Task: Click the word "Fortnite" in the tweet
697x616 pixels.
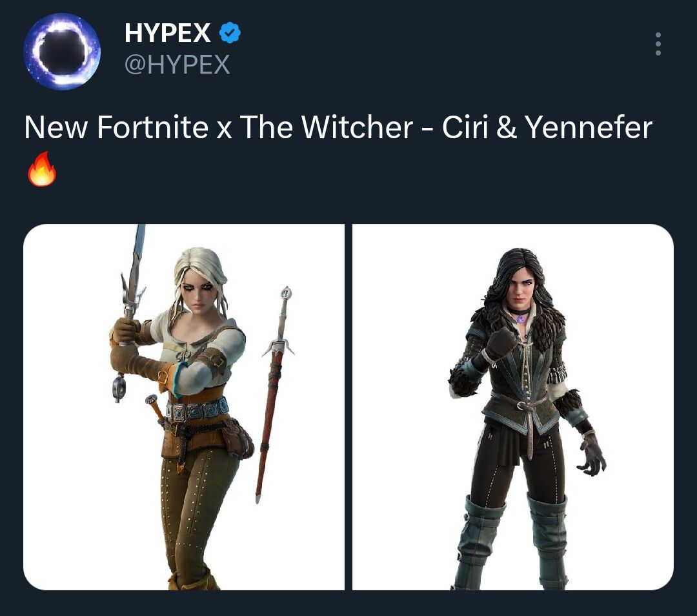Action: pyautogui.click(x=152, y=128)
